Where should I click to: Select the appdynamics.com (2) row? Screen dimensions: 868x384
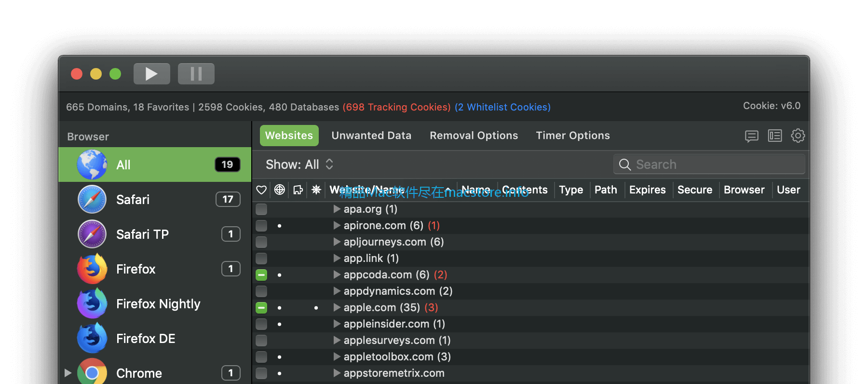click(530, 291)
